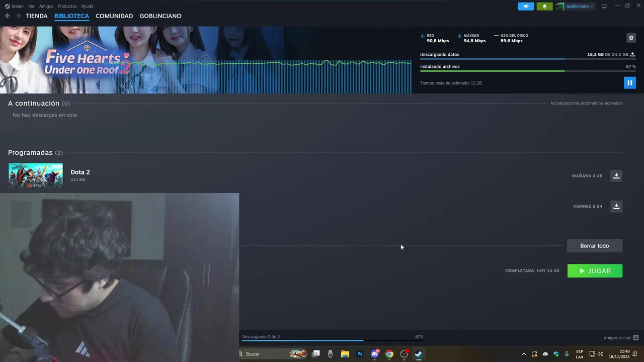Click the forward navigation arrow

click(18, 16)
